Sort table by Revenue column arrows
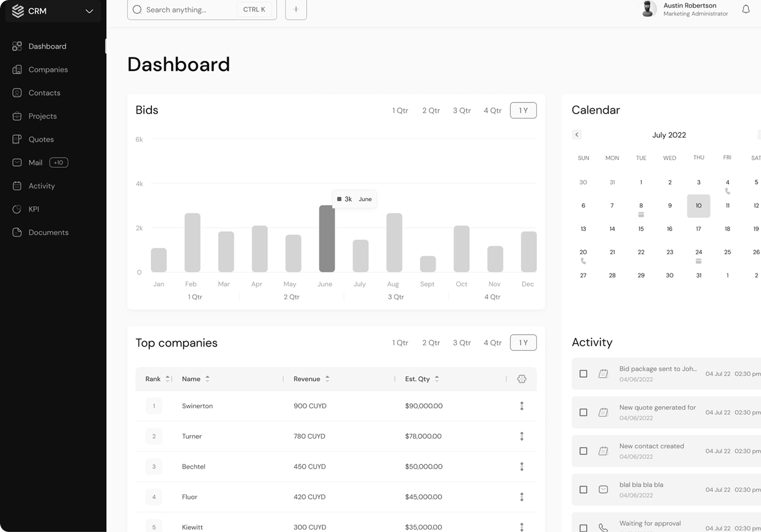 (x=327, y=379)
